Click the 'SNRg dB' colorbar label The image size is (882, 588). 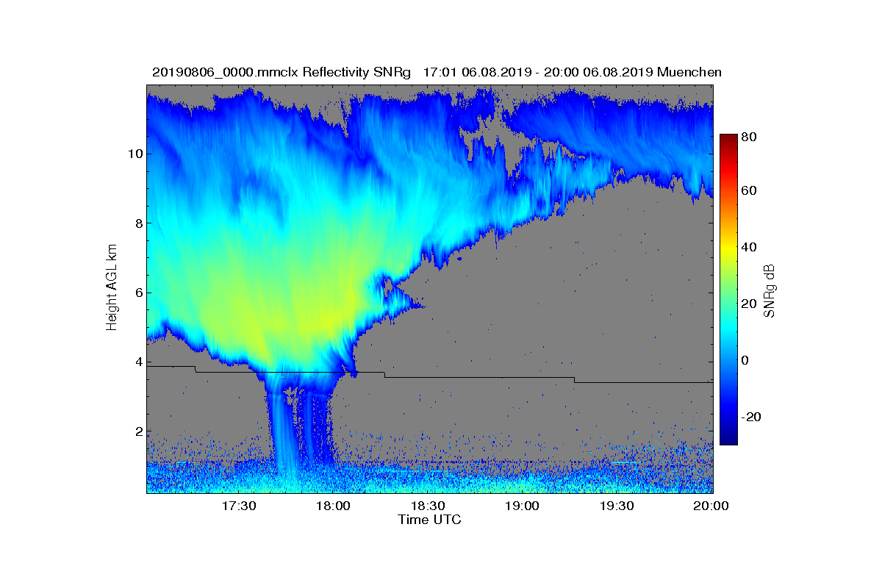click(770, 291)
